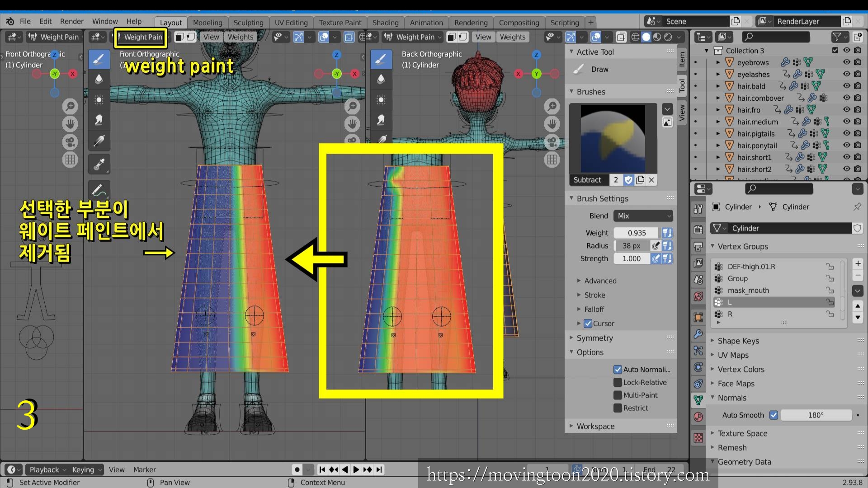Click the Subtract brush preview thumbnail
Image resolution: width=868 pixels, height=488 pixels.
click(x=613, y=139)
